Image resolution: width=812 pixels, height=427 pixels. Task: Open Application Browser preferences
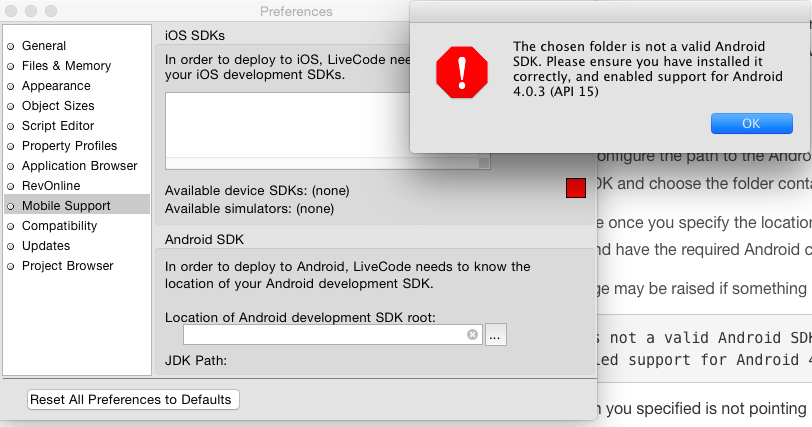pos(79,166)
